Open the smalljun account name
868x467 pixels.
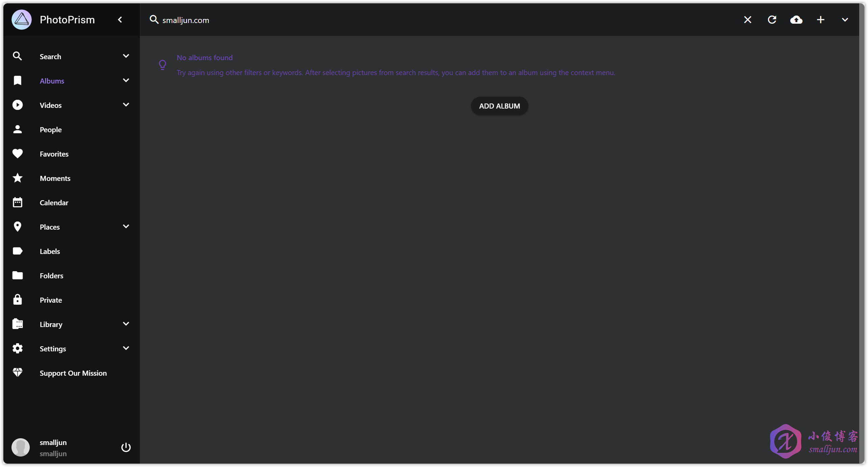[53, 442]
